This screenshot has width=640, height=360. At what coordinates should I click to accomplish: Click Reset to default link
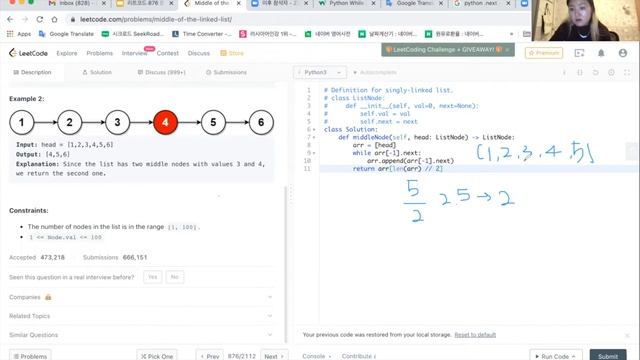pos(475,335)
